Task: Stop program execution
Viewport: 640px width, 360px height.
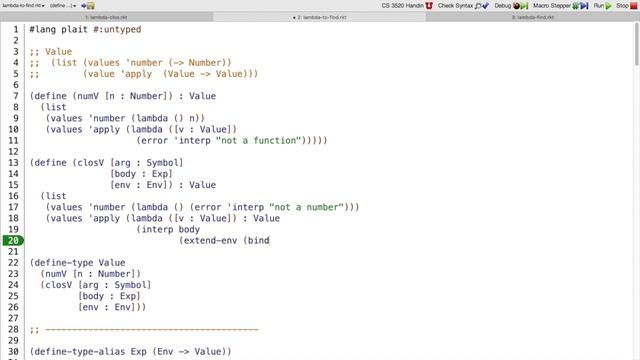Action: (627, 6)
